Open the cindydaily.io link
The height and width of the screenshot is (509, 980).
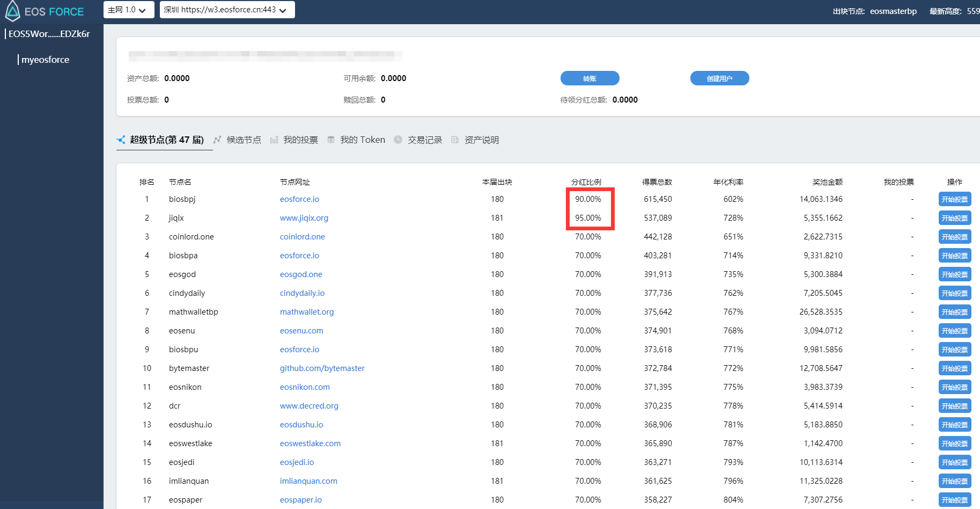302,293
